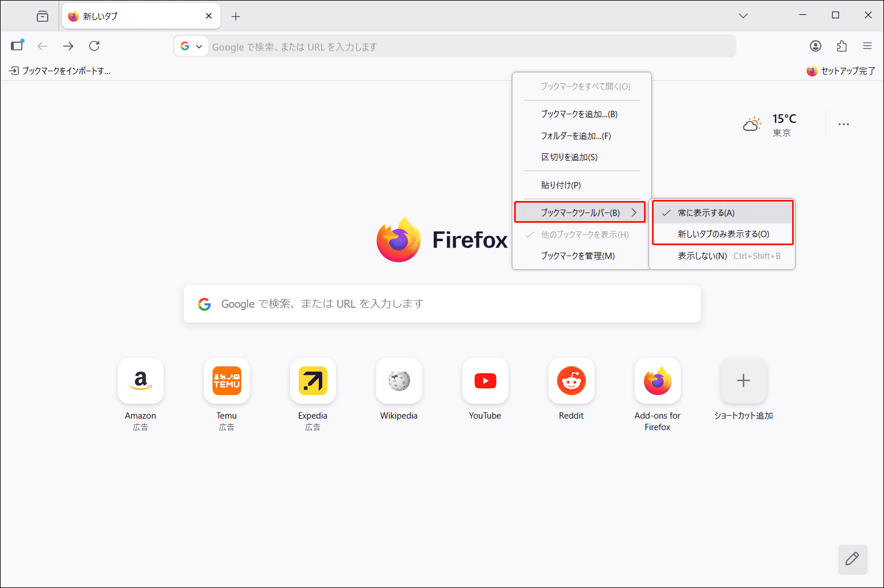Click the pencil edit icon bottom right
The height and width of the screenshot is (588, 884).
tap(852, 559)
